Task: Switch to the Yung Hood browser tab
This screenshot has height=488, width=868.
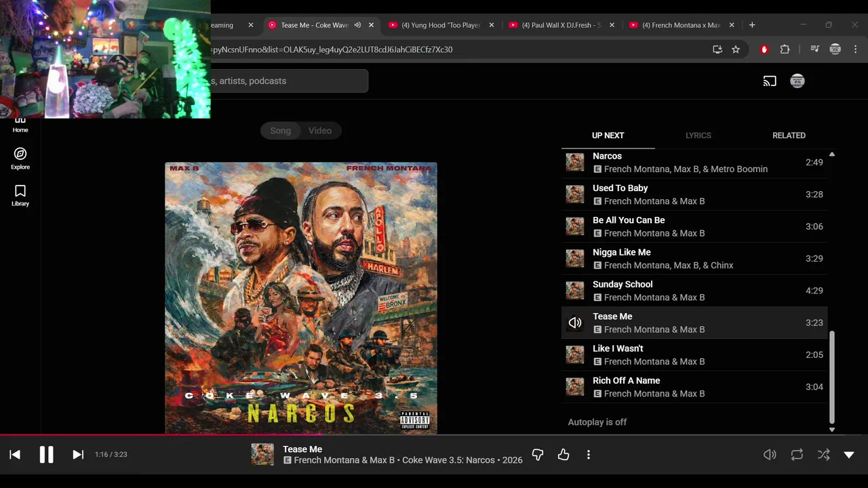Action: pyautogui.click(x=441, y=25)
